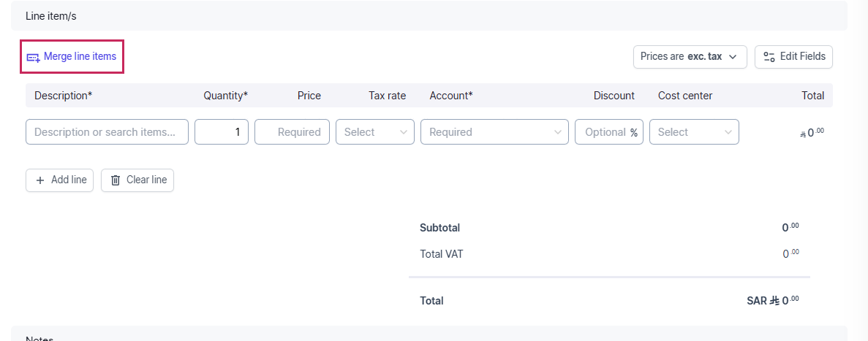Click the Account column header
The width and height of the screenshot is (868, 341).
point(450,96)
